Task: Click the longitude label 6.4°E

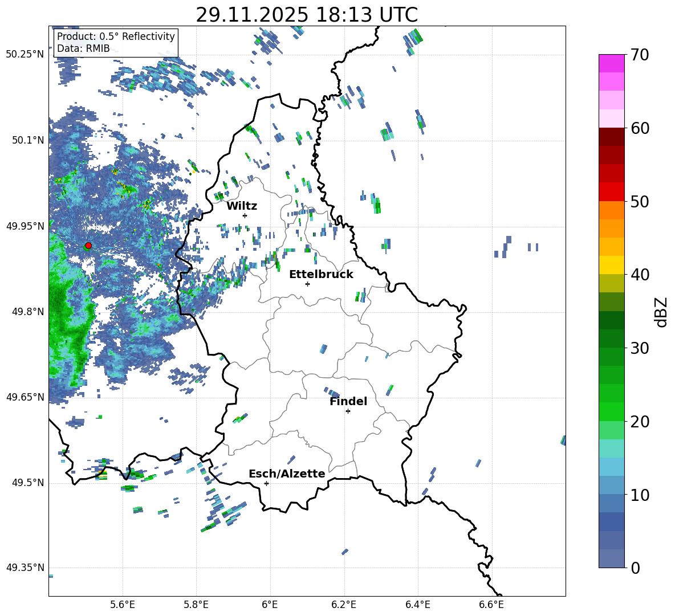Action: click(417, 605)
